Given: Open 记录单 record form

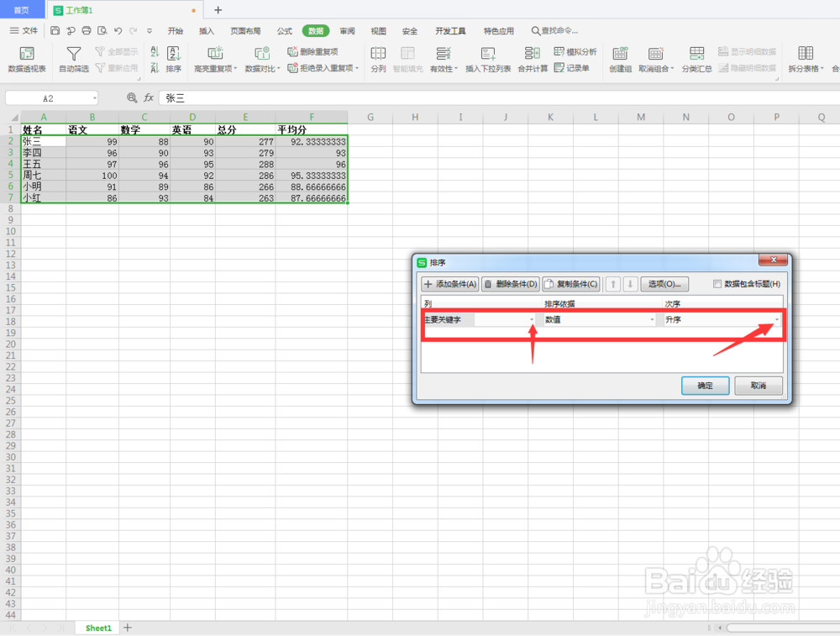Looking at the screenshot, I should click(x=571, y=67).
